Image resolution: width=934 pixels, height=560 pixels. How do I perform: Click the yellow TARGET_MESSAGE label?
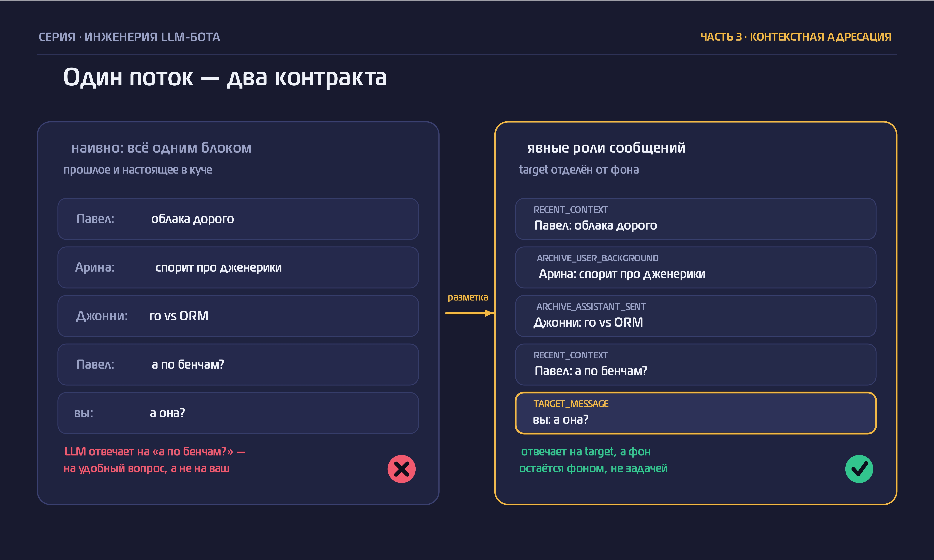point(571,404)
